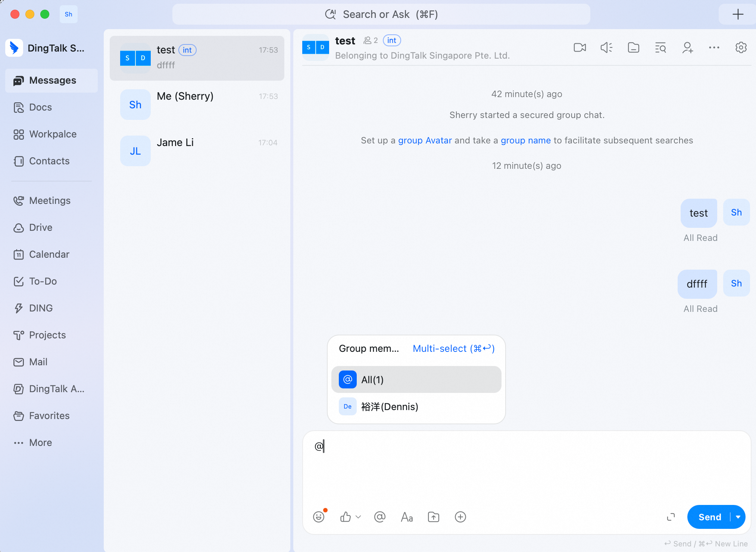Image resolution: width=756 pixels, height=552 pixels.
Task: Click the test group avatar in chat header
Action: click(316, 47)
